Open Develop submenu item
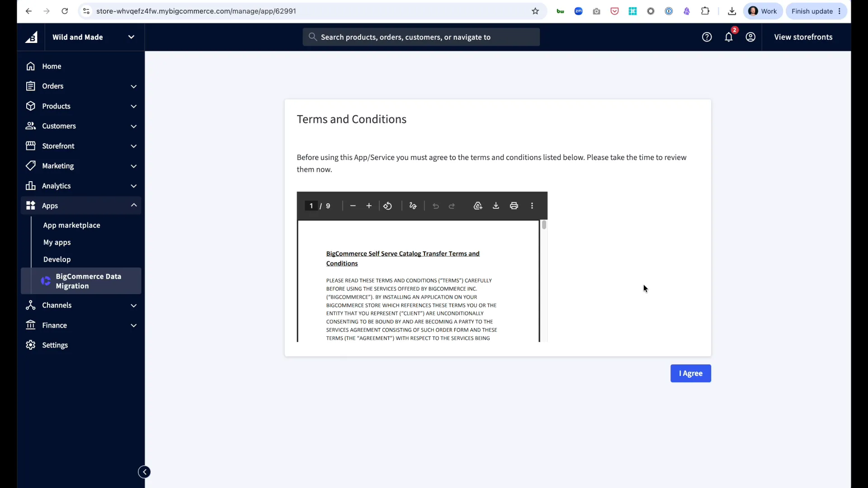 (x=57, y=259)
